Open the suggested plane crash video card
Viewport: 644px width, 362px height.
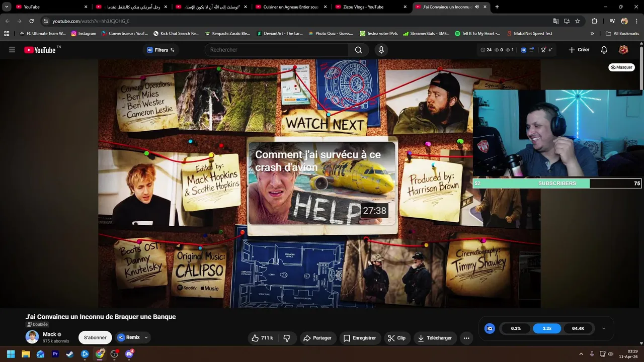[x=322, y=184]
